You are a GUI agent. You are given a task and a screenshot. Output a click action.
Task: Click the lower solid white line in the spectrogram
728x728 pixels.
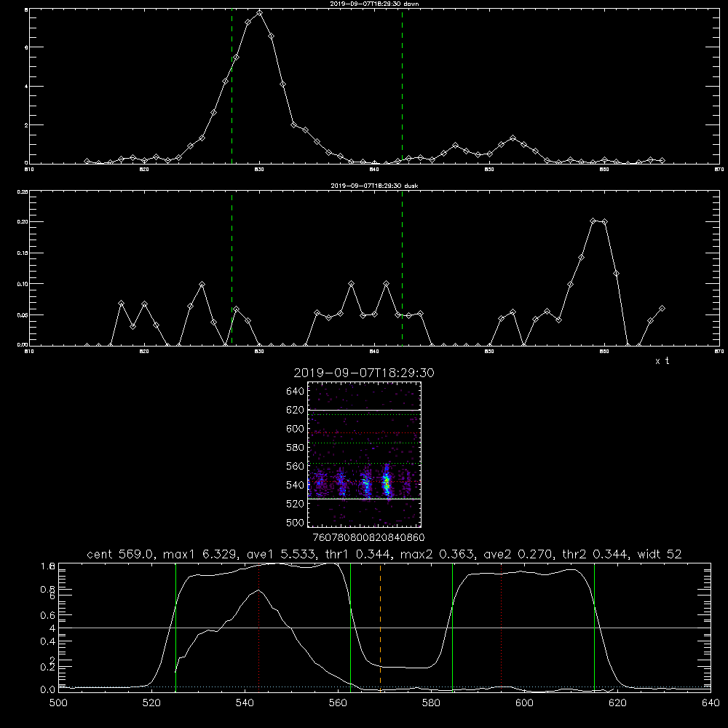pyautogui.click(x=364, y=499)
